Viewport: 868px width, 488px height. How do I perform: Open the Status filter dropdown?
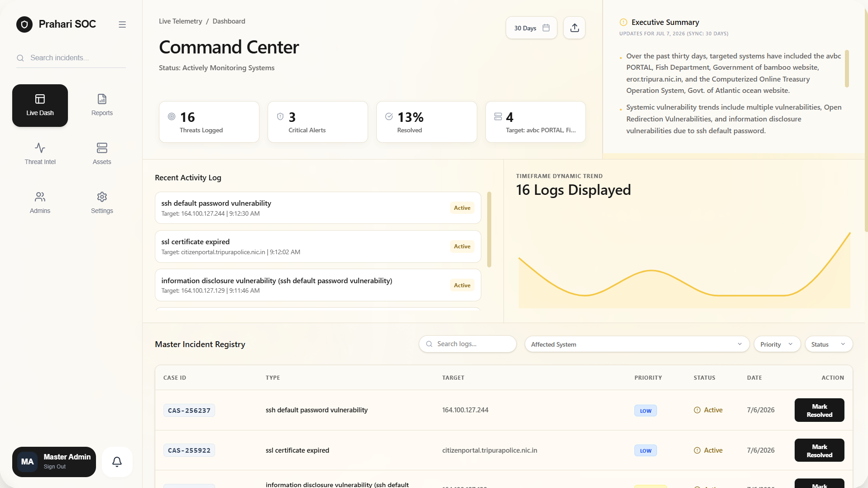coord(829,344)
